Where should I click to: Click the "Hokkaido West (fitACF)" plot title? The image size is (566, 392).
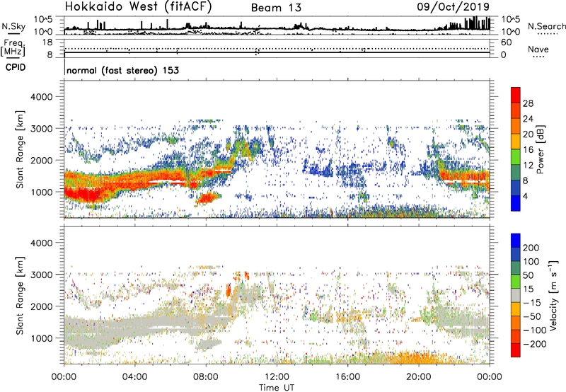pos(138,6)
